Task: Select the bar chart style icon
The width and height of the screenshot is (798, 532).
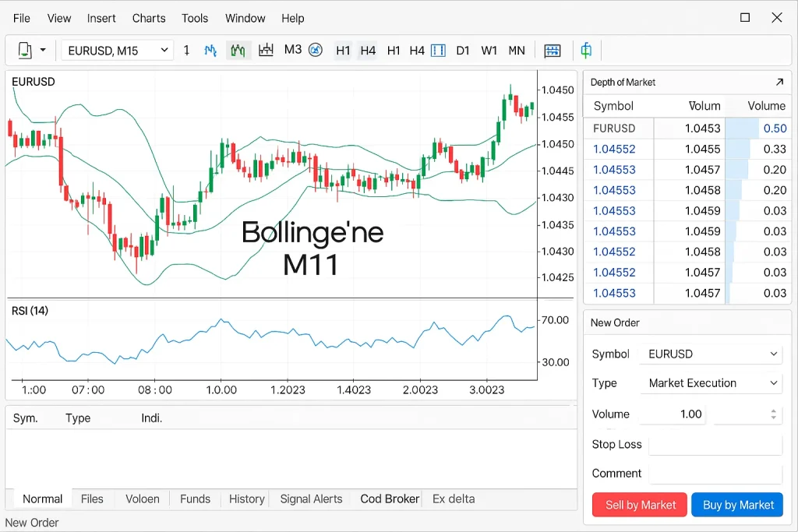Action: pyautogui.click(x=266, y=50)
